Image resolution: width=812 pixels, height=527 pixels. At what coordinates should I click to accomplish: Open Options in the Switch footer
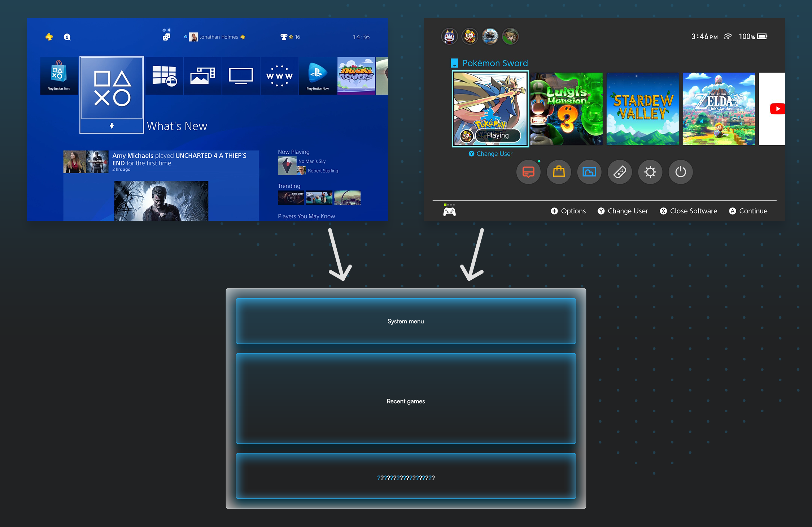point(568,211)
